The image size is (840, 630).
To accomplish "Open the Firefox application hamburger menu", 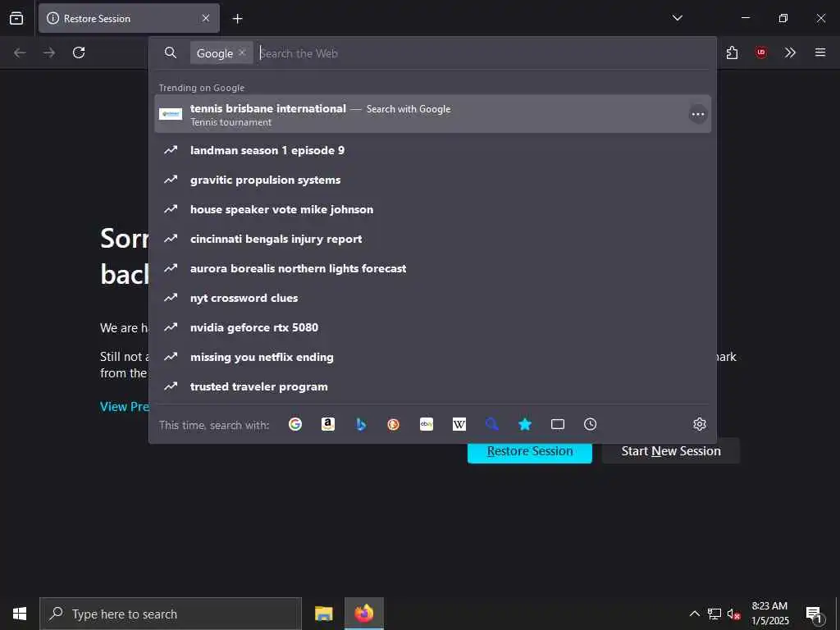I will pyautogui.click(x=819, y=52).
